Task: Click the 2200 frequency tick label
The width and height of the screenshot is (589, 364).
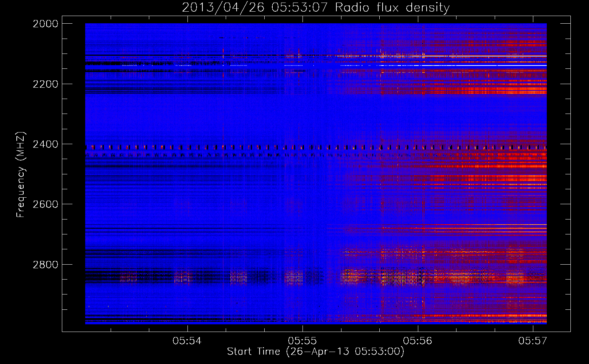Action: (x=46, y=84)
